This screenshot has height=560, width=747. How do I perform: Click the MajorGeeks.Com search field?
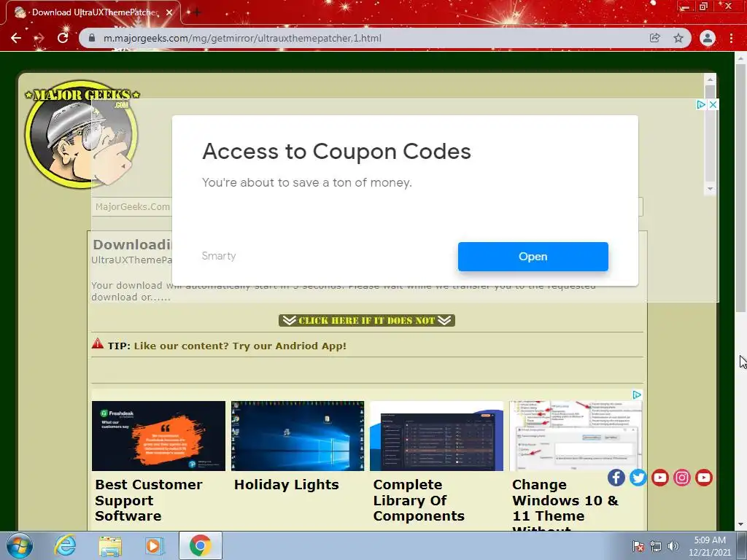point(367,206)
